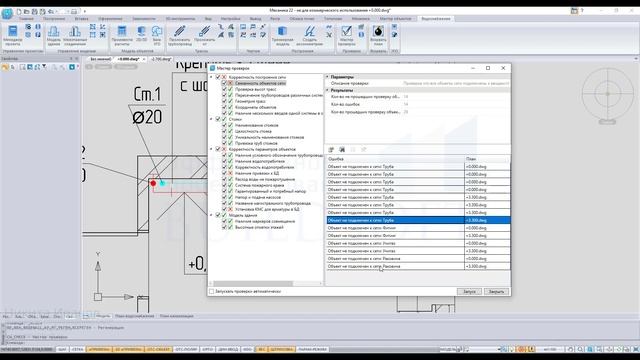Toggle checkbox for Наличие водопотребителя

pos(224,161)
